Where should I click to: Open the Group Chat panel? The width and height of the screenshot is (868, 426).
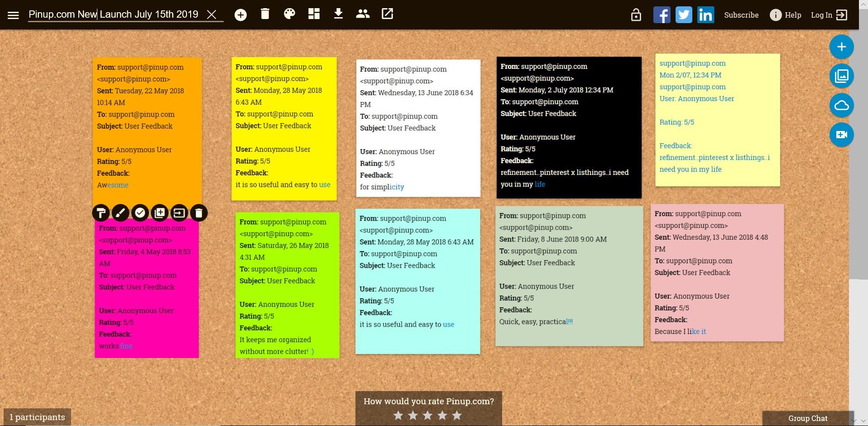coord(808,418)
